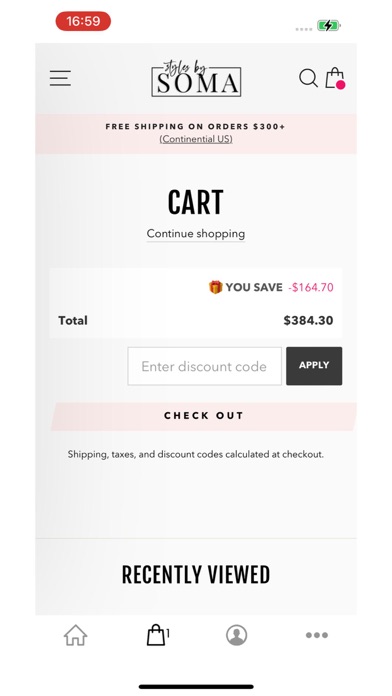
Task: Open the shopping bag in header
Action: point(335,78)
